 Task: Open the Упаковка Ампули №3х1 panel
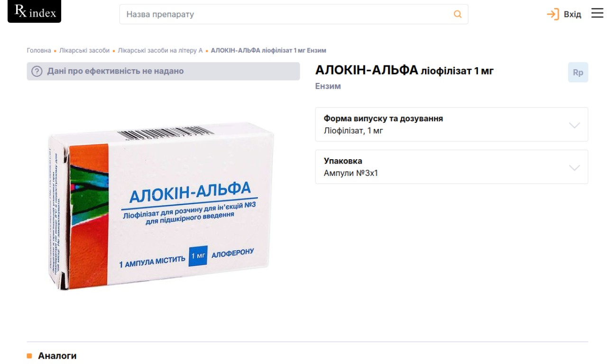pyautogui.click(x=451, y=167)
